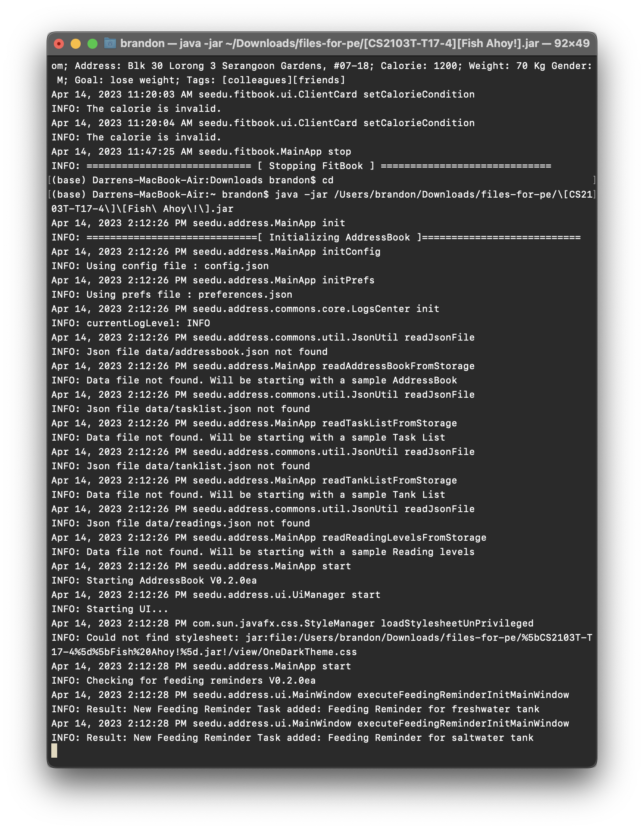Viewport: 644px width, 830px height.
Task: Click the folder proxy icon in title bar
Action: tap(110, 43)
